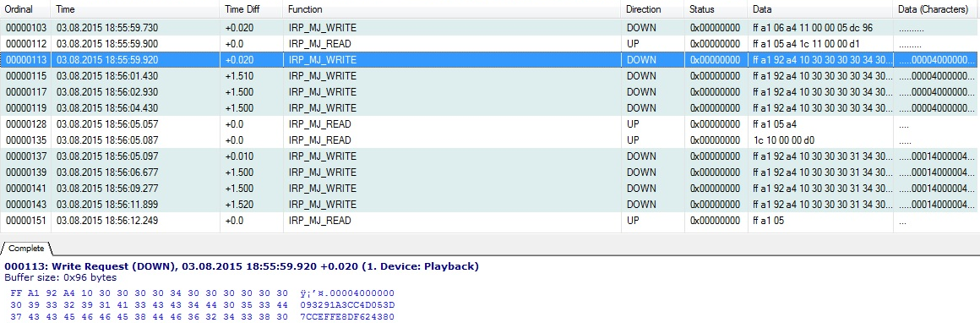Select row with ordinal 00000135

click(490, 140)
